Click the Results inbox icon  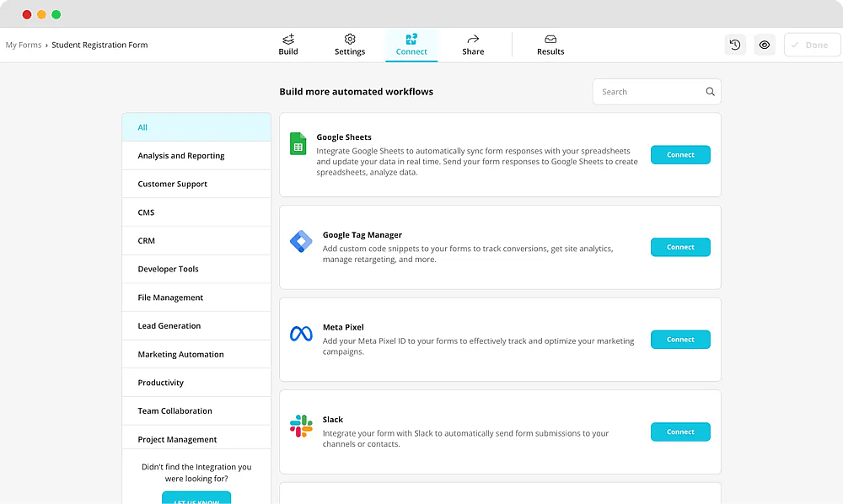(x=550, y=39)
